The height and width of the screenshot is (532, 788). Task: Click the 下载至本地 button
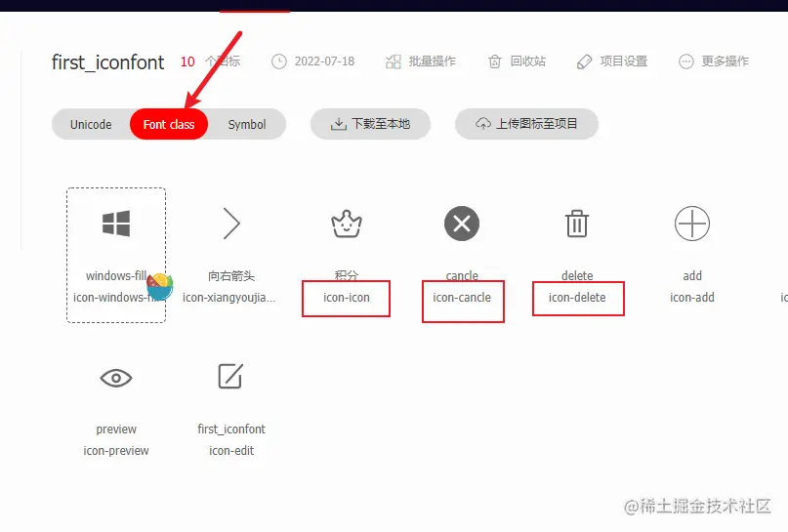coord(370,124)
